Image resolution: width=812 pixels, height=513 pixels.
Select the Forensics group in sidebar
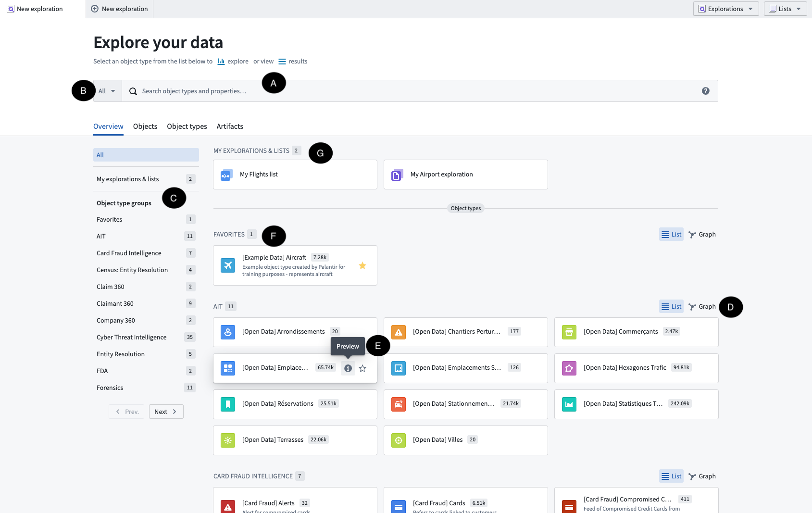[146, 388]
